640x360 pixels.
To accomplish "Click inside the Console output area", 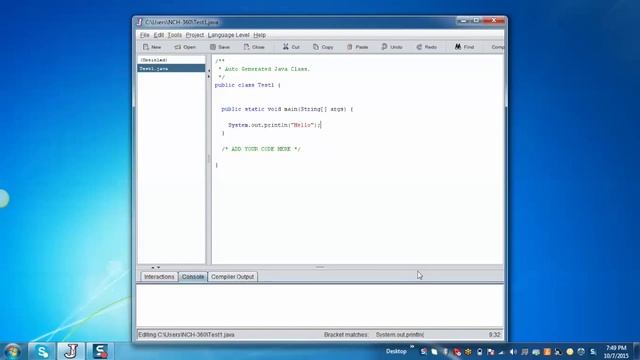I will coord(320,305).
